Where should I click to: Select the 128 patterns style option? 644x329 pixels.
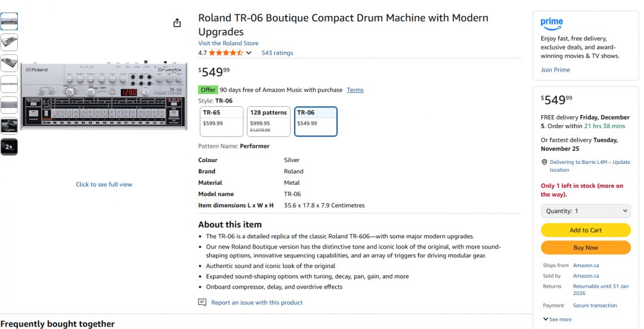(x=268, y=122)
